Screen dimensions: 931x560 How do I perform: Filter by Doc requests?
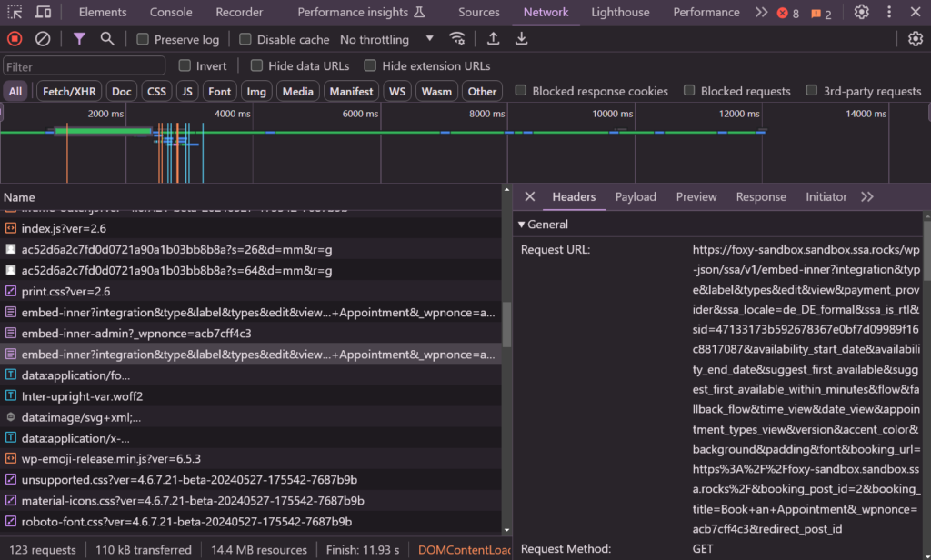tap(121, 92)
